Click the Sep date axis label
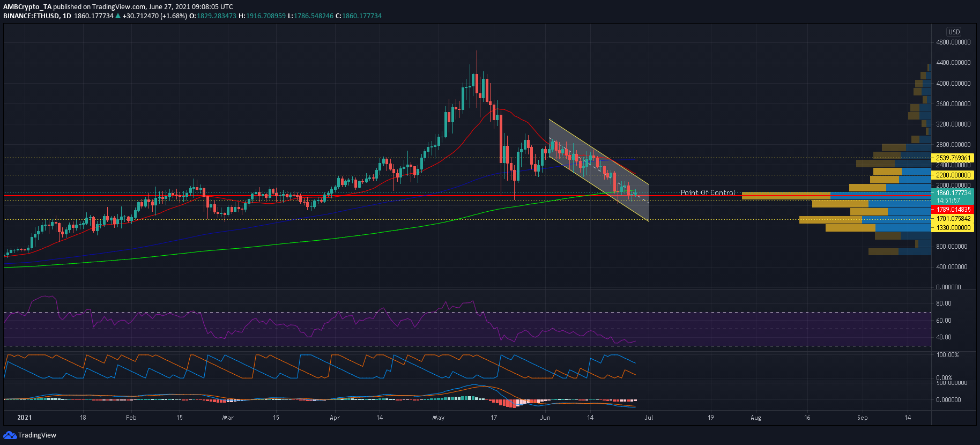 862,418
